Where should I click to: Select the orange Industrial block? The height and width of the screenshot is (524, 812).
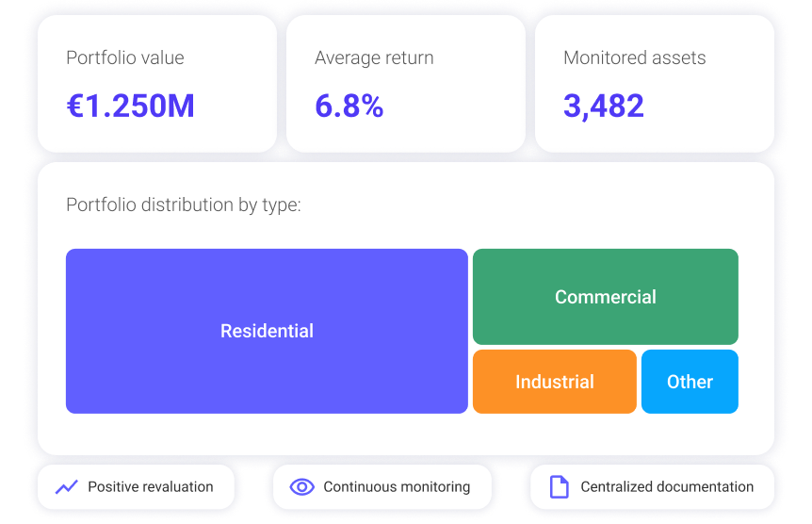point(555,382)
